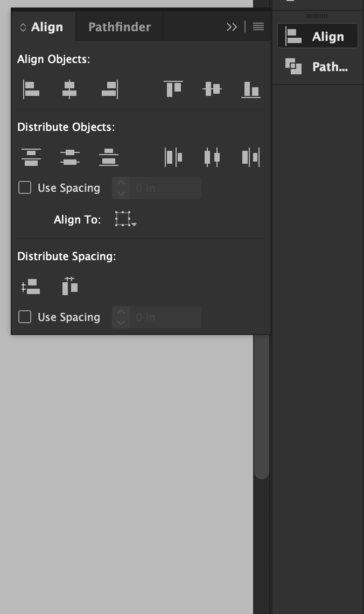Enable Use Spacing under Distribute Objects
This screenshot has height=614, width=364.
(25, 187)
